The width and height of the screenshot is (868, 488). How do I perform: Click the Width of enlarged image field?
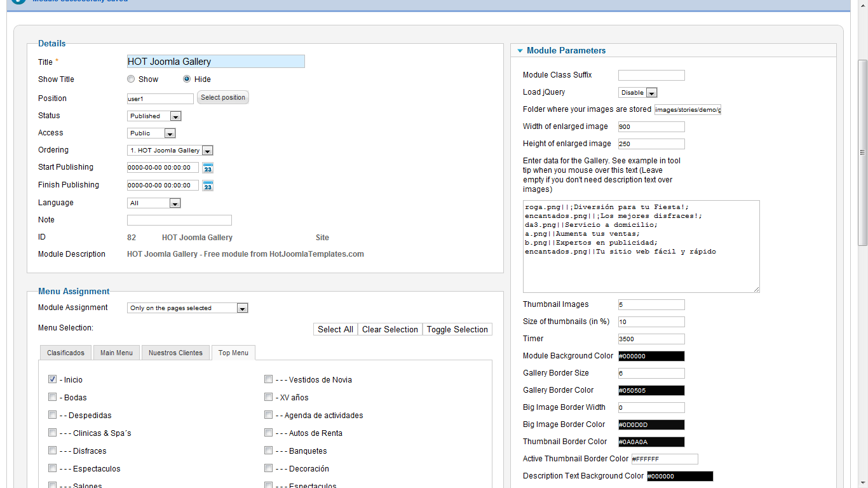pos(651,127)
